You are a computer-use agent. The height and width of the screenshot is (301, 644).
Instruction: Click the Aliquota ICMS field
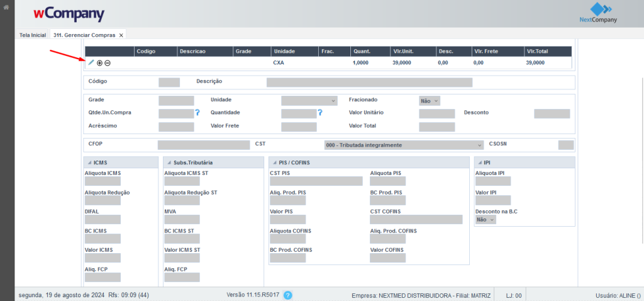[103, 181]
